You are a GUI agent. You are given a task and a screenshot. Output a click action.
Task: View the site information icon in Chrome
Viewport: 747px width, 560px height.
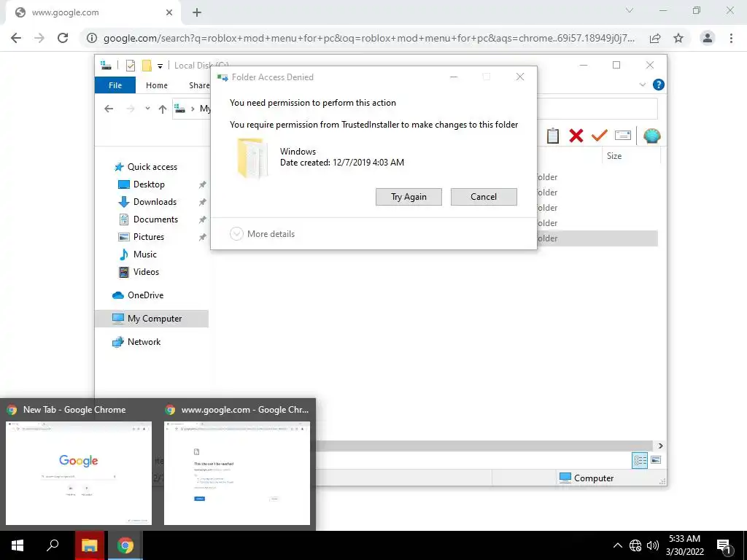[92, 38]
